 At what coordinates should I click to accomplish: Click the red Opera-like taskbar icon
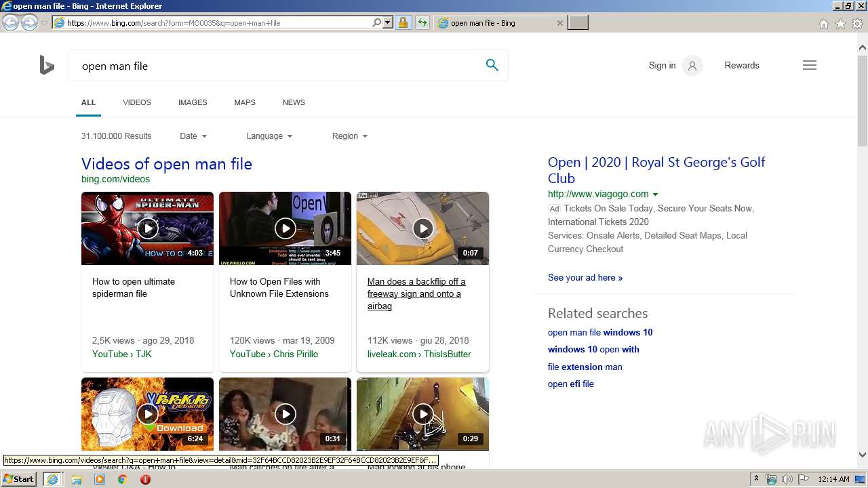point(145,479)
